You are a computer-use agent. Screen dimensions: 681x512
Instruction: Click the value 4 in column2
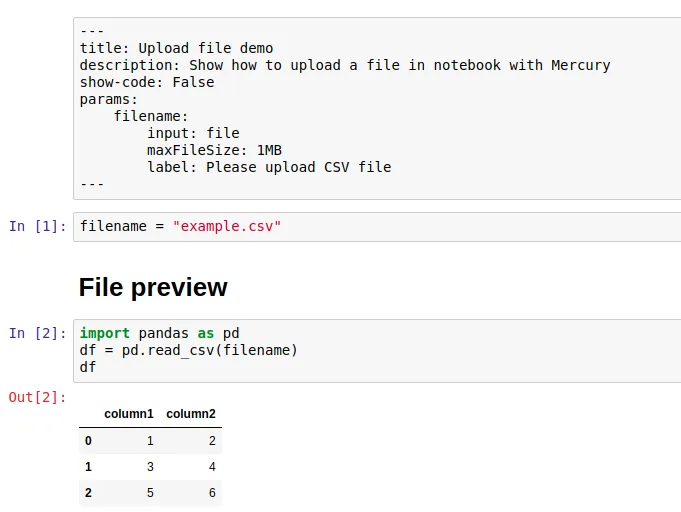(x=212, y=467)
